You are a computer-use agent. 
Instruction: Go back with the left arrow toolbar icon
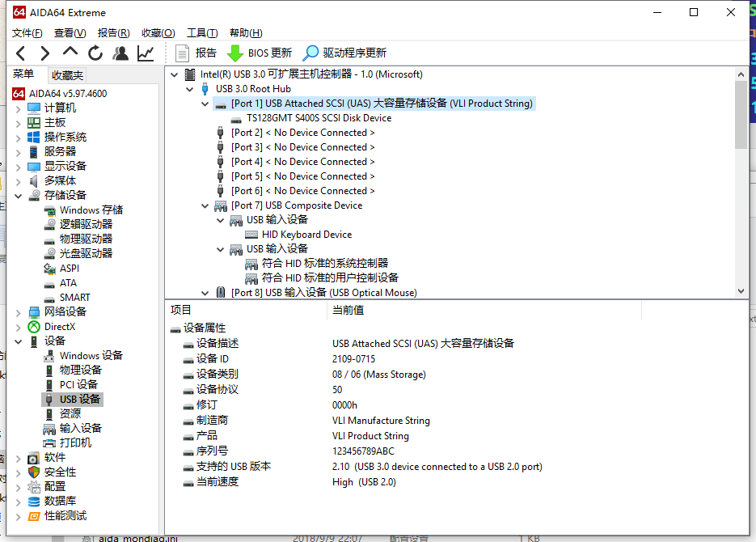(x=21, y=53)
